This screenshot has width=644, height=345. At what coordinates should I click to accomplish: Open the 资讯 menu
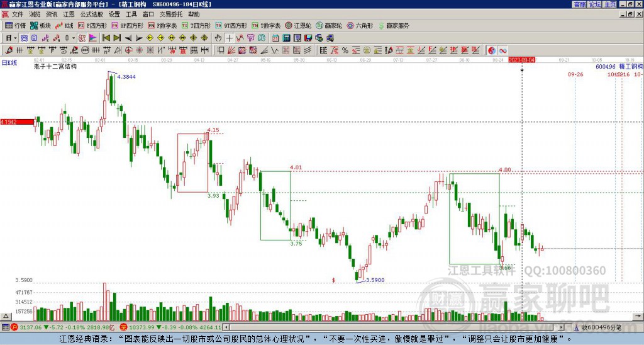(52, 14)
